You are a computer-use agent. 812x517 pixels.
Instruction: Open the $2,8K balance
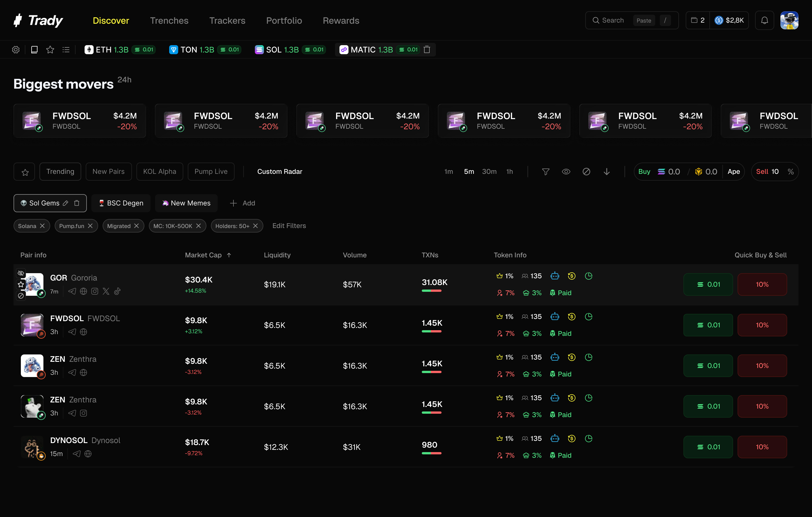[x=729, y=20]
